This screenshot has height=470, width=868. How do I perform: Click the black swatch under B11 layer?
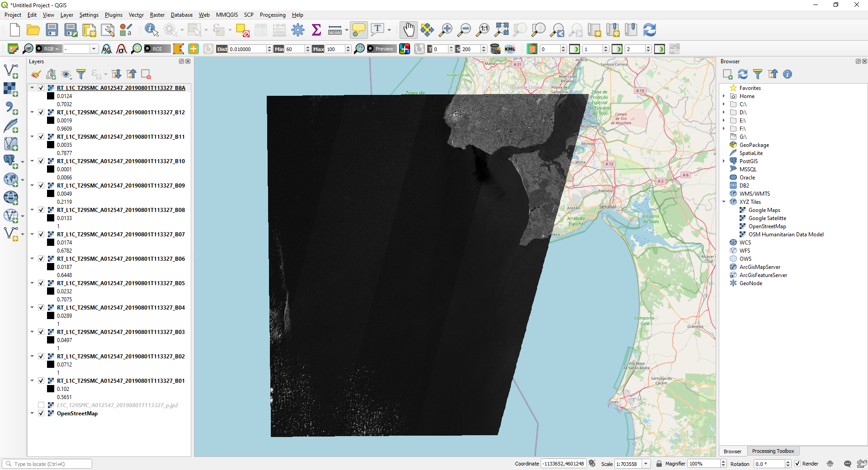[51, 145]
